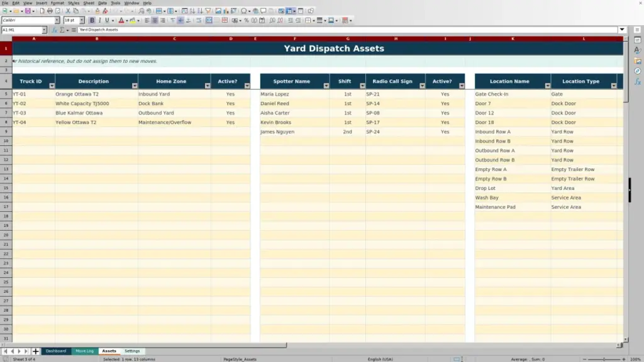Open Radio Call Sign filter dropdown
Image resolution: width=644 pixels, height=362 pixels.
tap(422, 85)
